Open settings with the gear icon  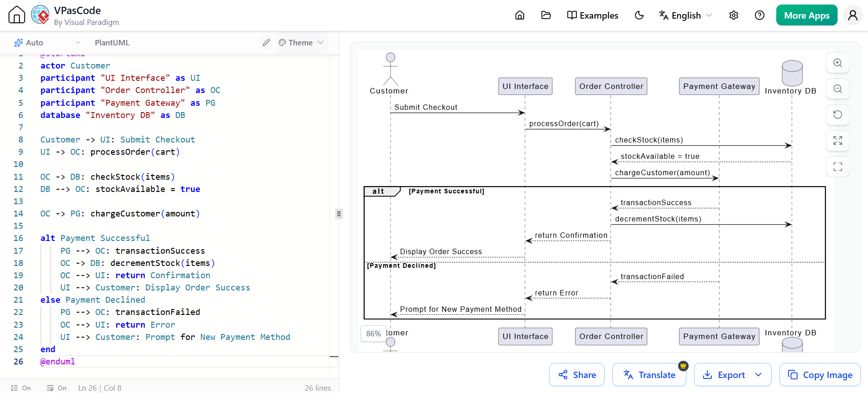coord(734,15)
